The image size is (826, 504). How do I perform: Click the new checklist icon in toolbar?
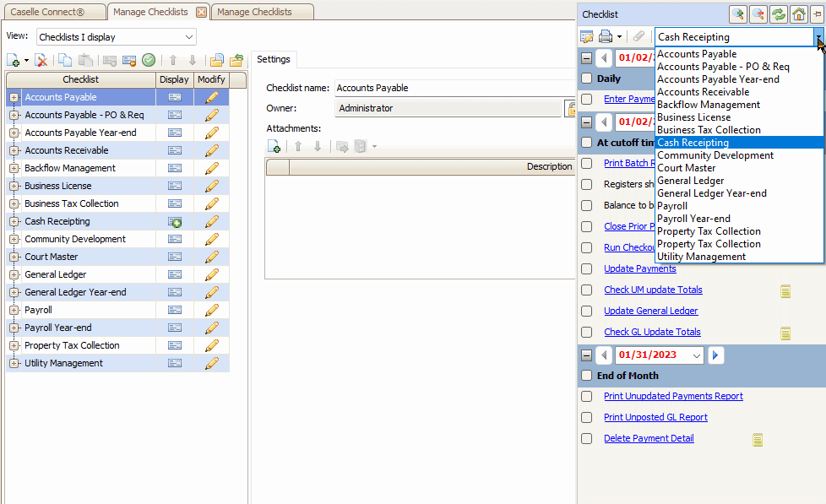click(x=14, y=60)
